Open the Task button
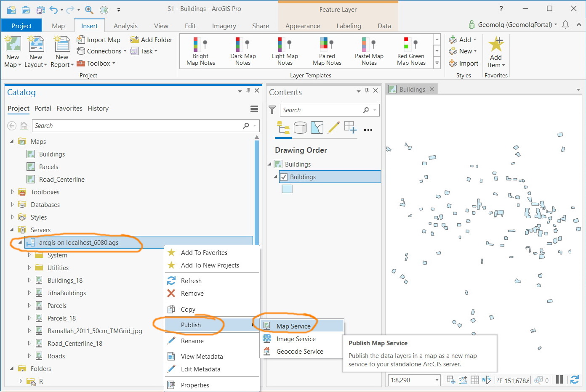Image resolution: width=586 pixels, height=392 pixels. (x=144, y=51)
